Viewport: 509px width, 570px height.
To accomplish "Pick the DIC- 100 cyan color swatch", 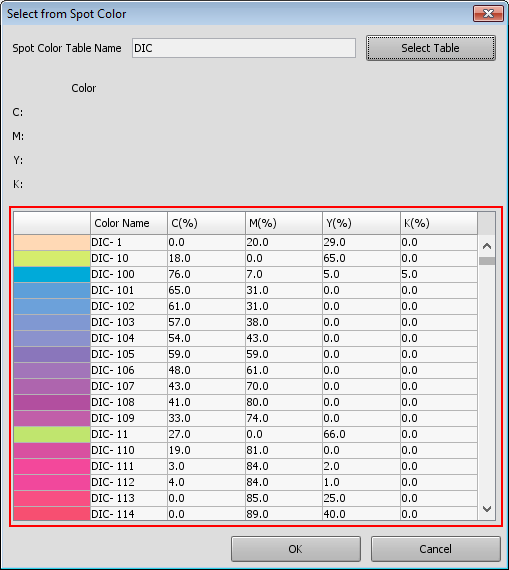I will (x=52, y=274).
